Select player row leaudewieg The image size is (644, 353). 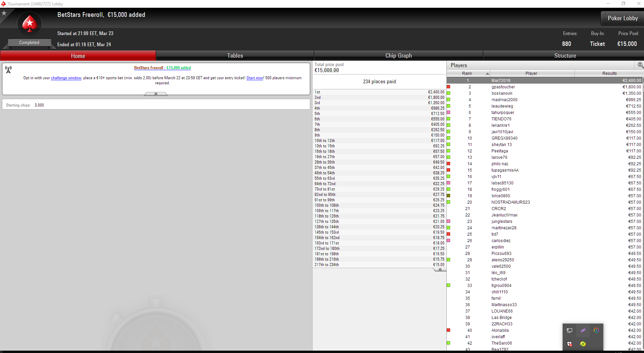click(x=545, y=106)
